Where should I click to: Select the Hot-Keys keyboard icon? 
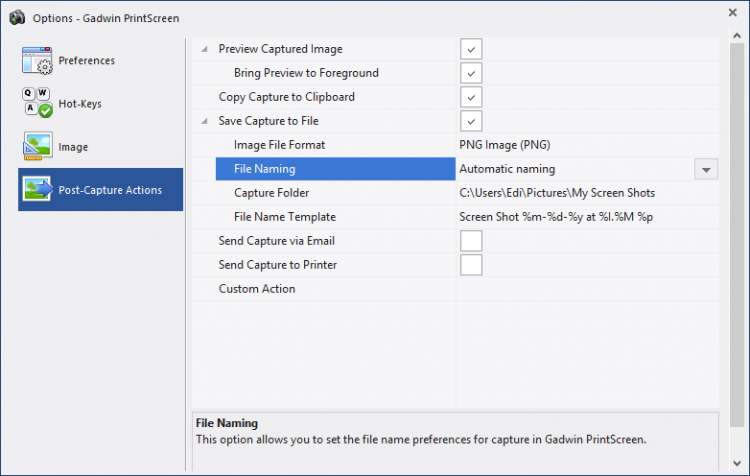(x=37, y=104)
